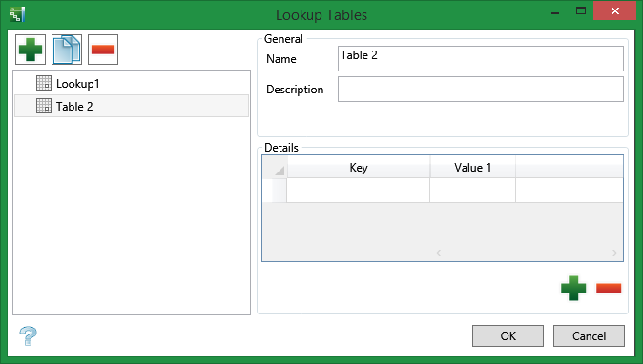Image resolution: width=643 pixels, height=364 pixels.
Task: Select the Key column header
Action: click(359, 167)
